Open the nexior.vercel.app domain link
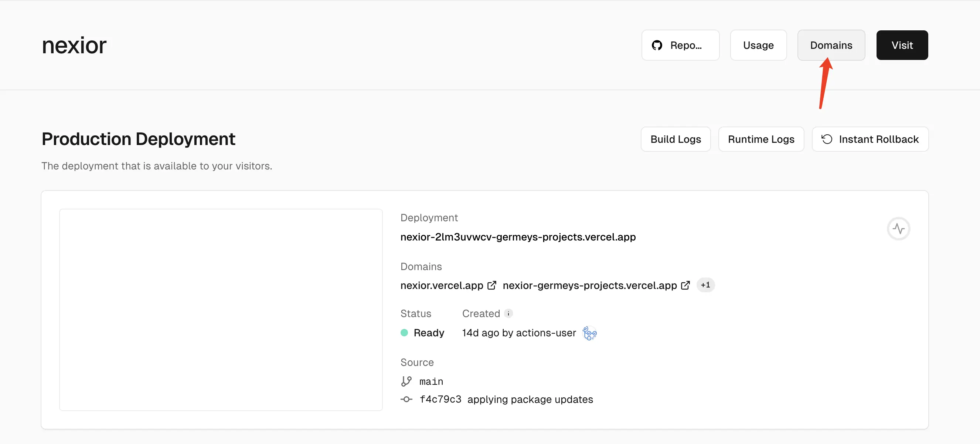The width and height of the screenshot is (980, 444). tap(441, 285)
